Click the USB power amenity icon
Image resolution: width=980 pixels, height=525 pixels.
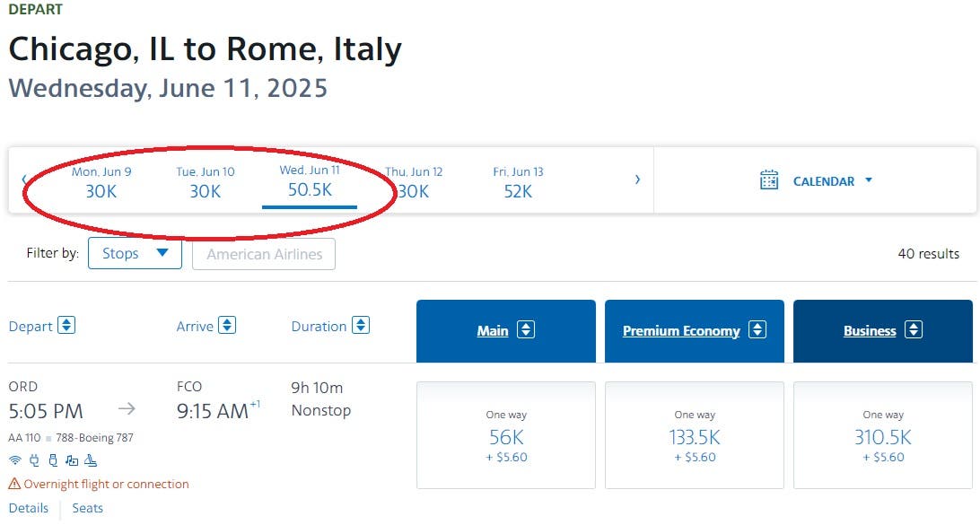point(53,460)
